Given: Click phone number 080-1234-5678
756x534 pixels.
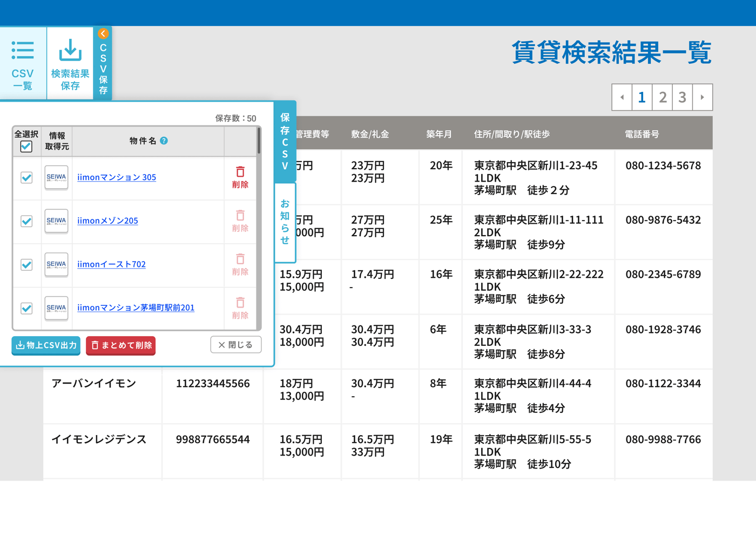Looking at the screenshot, I should pyautogui.click(x=663, y=166).
